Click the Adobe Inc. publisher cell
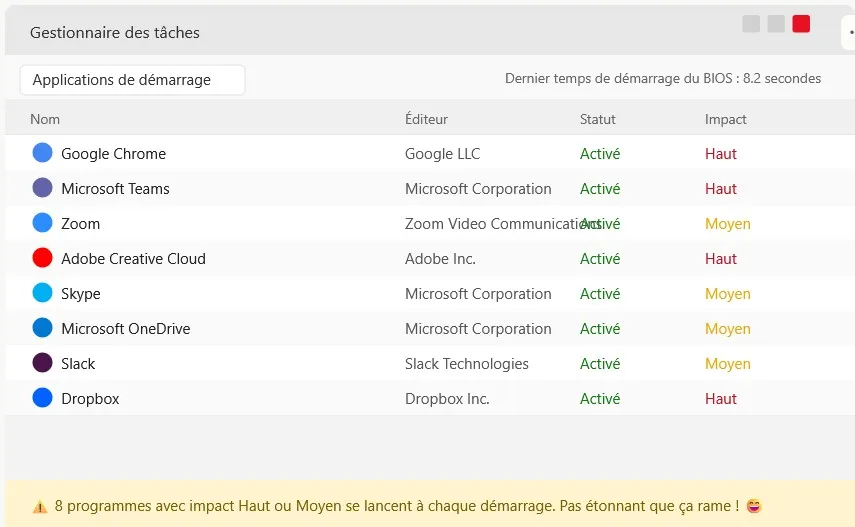Viewport: 855px width, 527px height. click(x=440, y=259)
